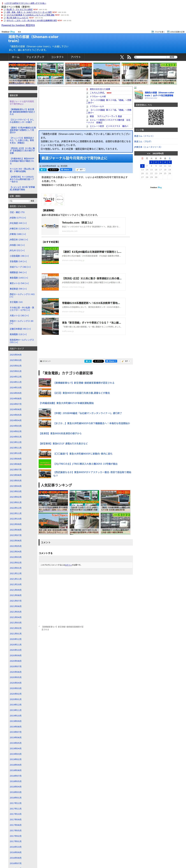186x868 pixels.
Task: Open the コンタクト menu item
Action: point(57,57)
